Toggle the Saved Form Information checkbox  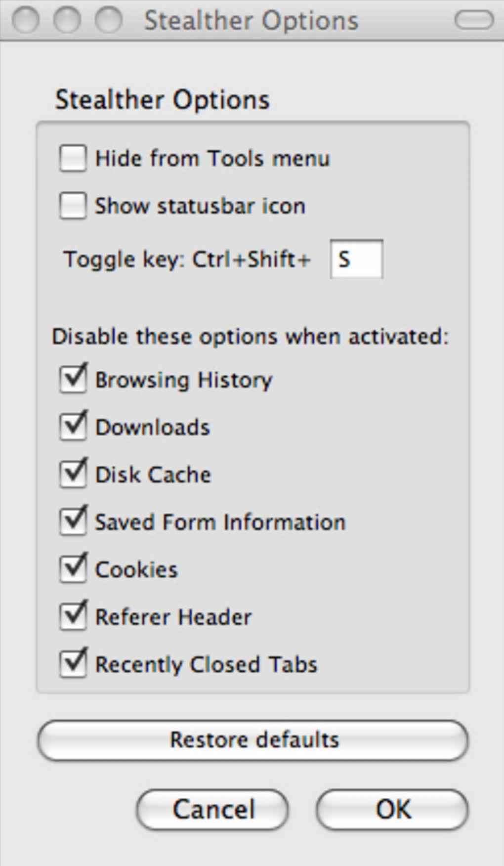click(73, 522)
